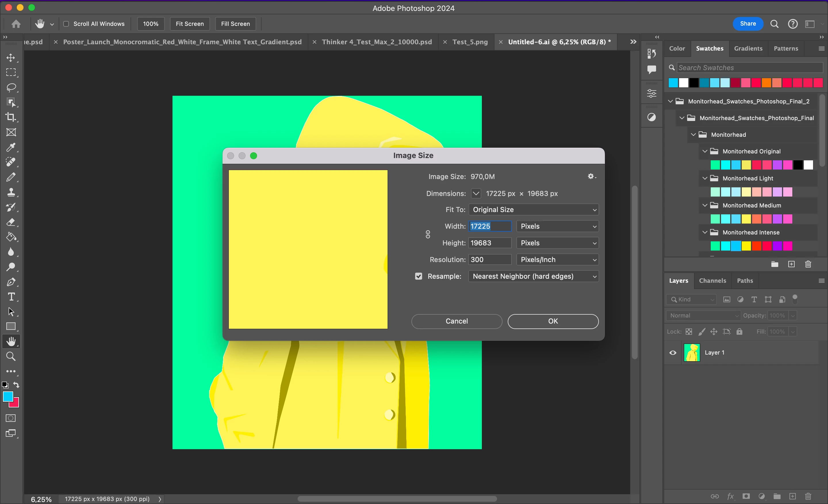Select the Clone Stamp tool
The width and height of the screenshot is (828, 504).
tap(11, 192)
